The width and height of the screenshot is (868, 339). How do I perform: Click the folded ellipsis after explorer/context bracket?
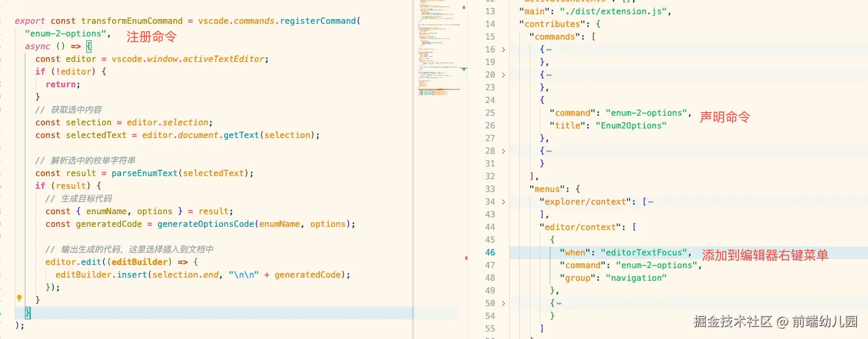(x=651, y=202)
